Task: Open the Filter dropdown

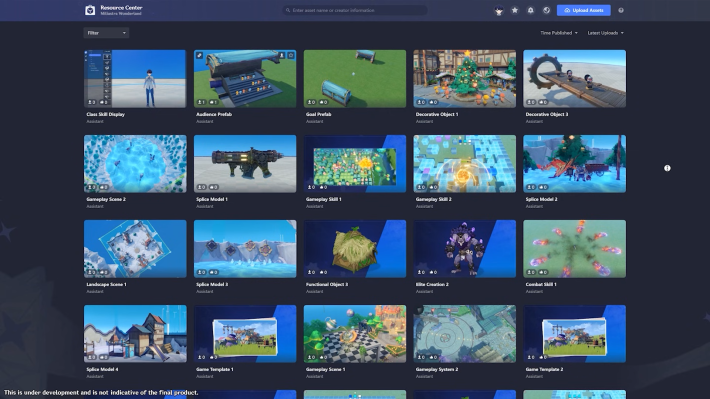Action: [106, 33]
